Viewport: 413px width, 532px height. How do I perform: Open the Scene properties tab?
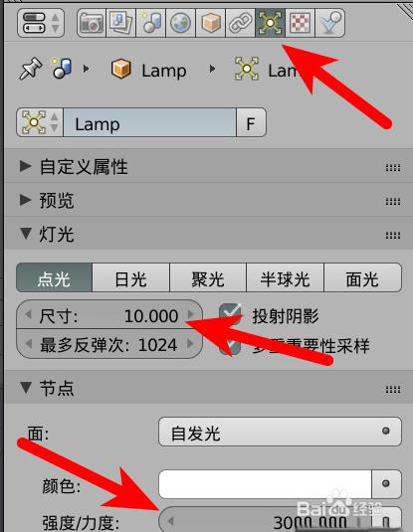(151, 23)
